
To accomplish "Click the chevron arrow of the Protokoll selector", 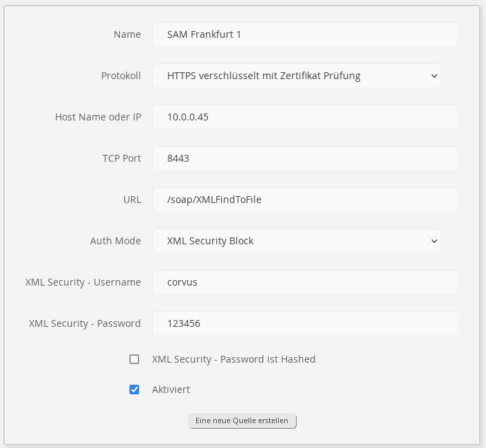I will 434,76.
